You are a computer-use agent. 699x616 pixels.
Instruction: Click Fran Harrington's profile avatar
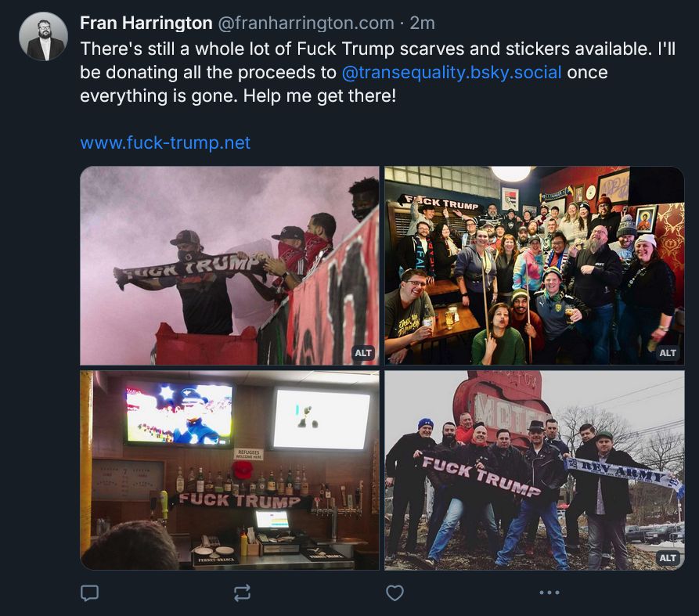point(43,37)
